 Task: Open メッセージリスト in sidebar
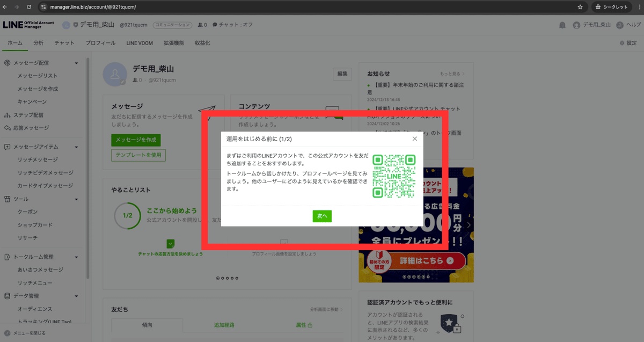tap(37, 76)
